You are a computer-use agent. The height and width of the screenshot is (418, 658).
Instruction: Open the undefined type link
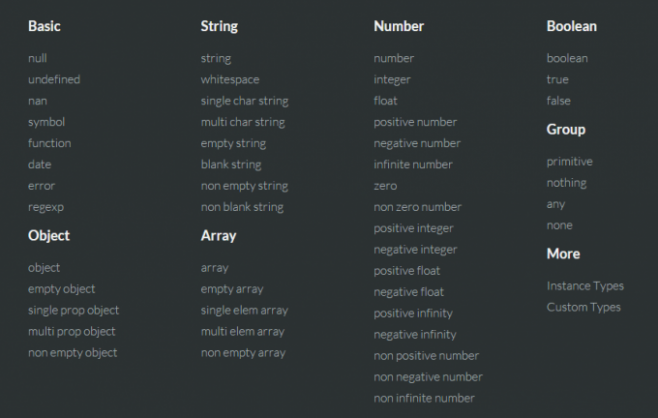(54, 79)
